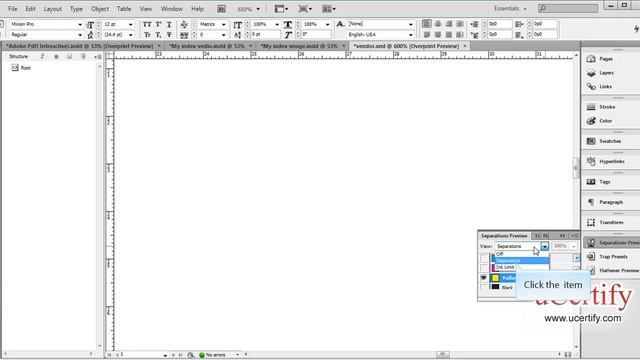This screenshot has height=360, width=640.
Task: Open the Tags panel
Action: pyautogui.click(x=598, y=182)
